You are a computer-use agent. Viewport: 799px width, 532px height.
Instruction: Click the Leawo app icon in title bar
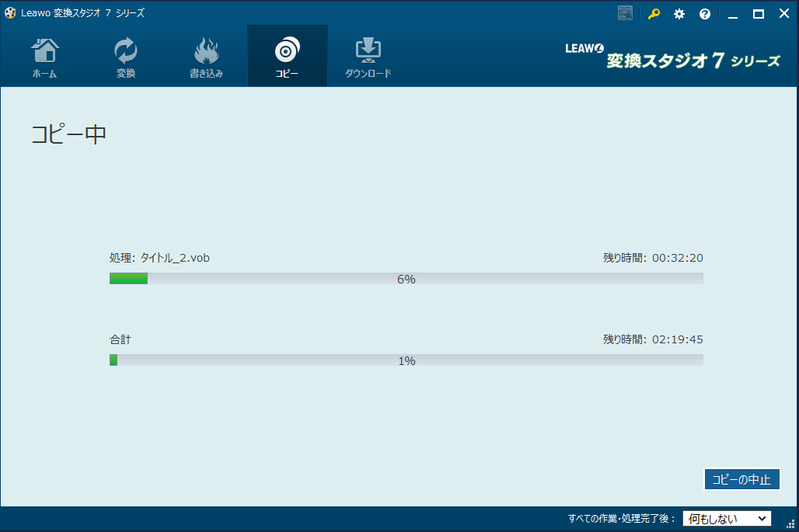pos(10,13)
